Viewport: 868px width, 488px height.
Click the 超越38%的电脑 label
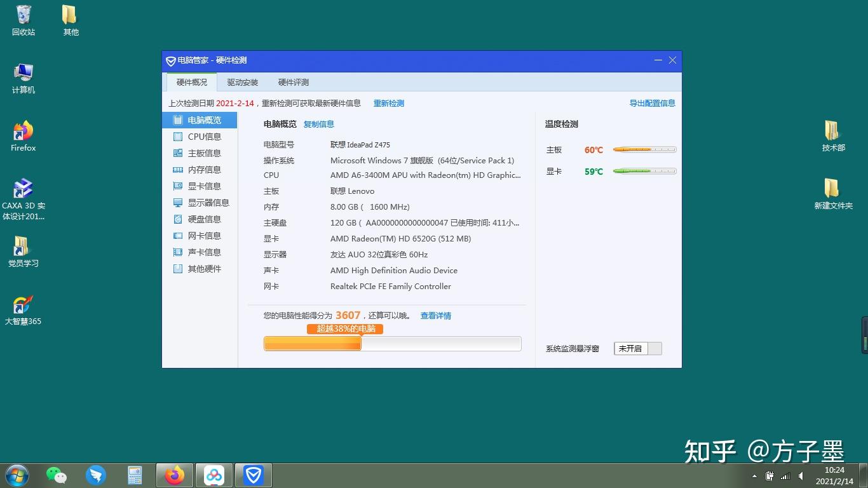tap(345, 329)
